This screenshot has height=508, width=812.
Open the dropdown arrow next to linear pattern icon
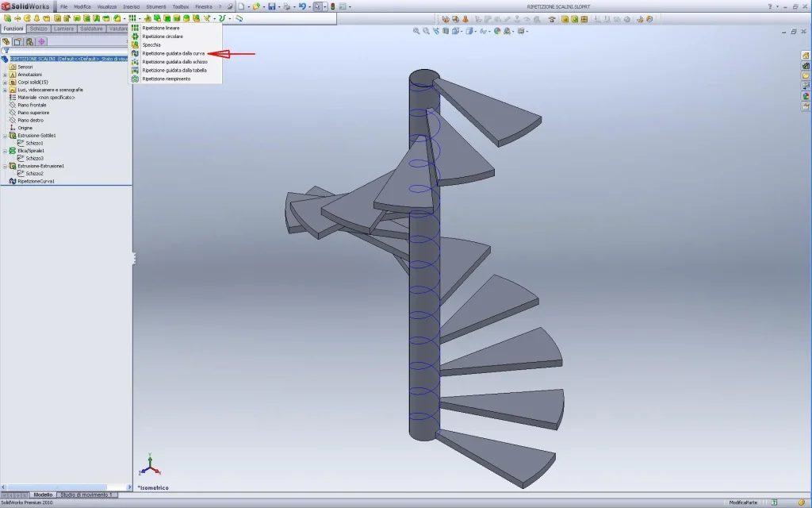click(140, 18)
